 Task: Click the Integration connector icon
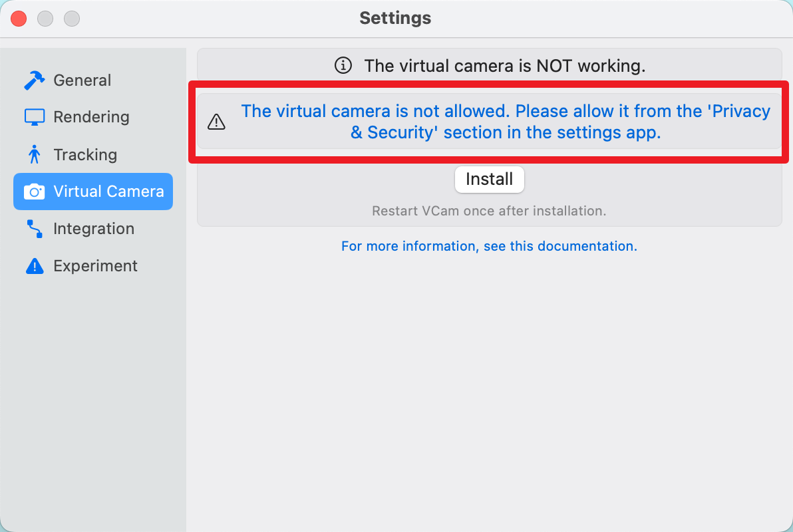click(x=34, y=229)
